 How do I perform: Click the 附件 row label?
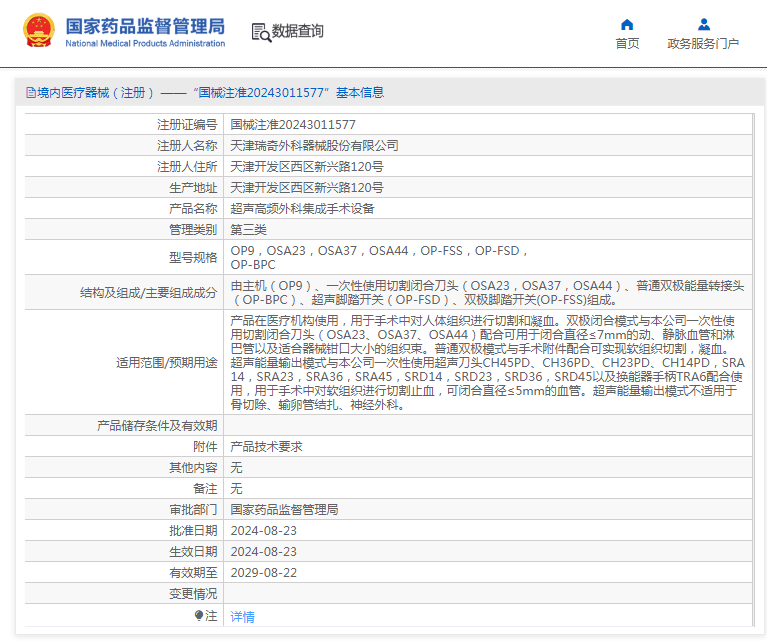(205, 447)
